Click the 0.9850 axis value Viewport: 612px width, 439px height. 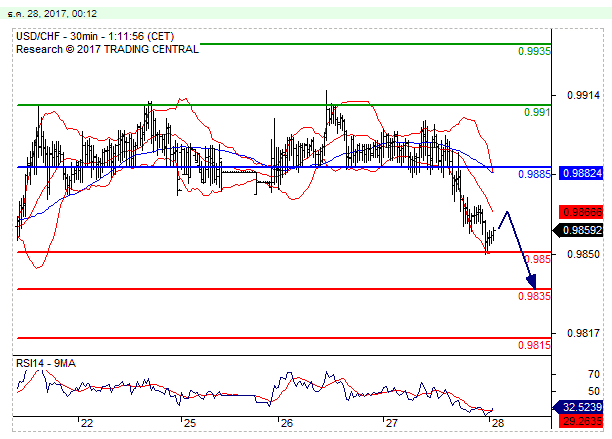pos(583,254)
